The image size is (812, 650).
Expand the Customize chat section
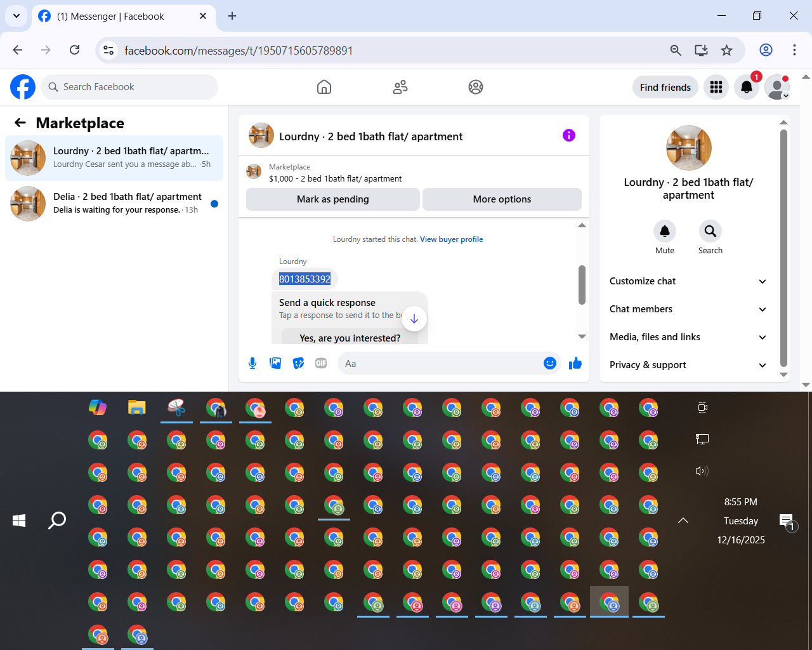[x=688, y=281]
